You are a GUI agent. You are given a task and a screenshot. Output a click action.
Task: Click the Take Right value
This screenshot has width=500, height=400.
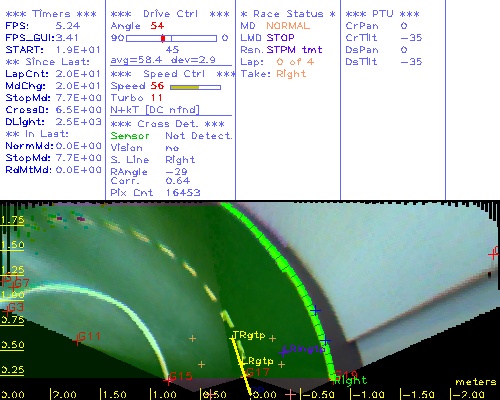(x=291, y=74)
